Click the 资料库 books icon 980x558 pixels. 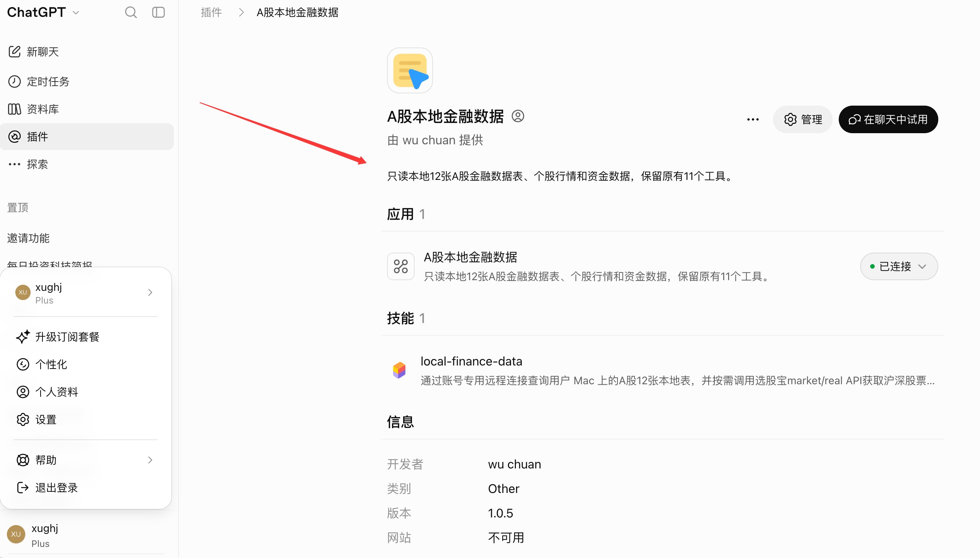[x=15, y=109]
